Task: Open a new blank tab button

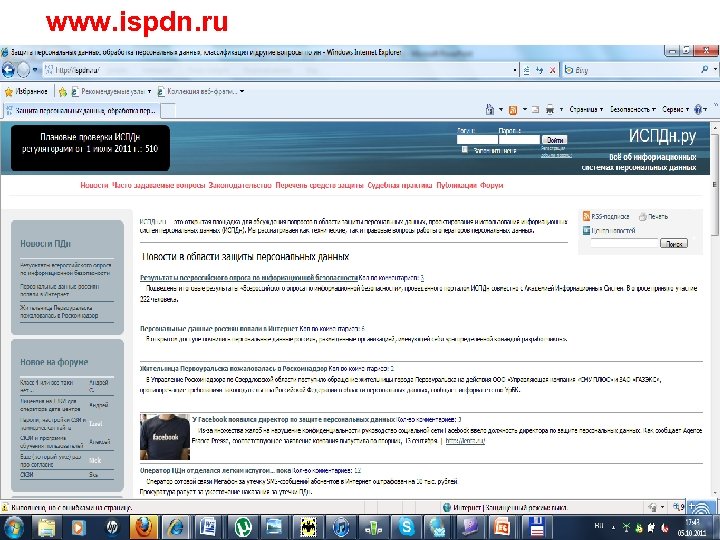Action: coord(169,111)
